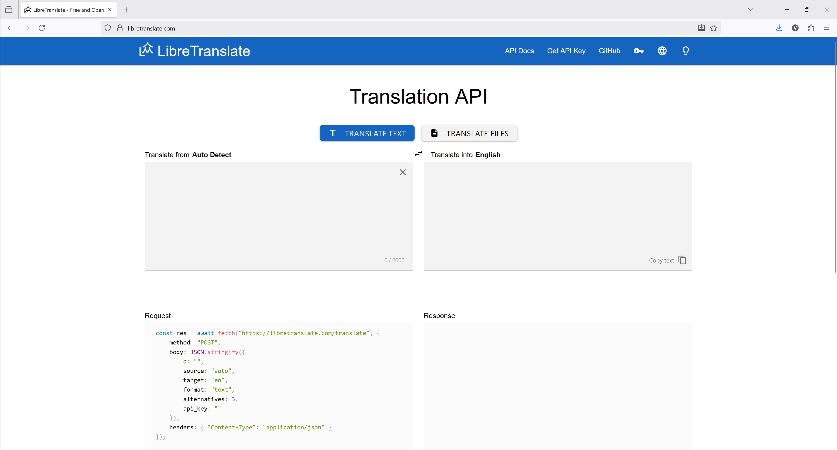The width and height of the screenshot is (837, 450).
Task: Select the Translate Files tab button
Action: 469,133
